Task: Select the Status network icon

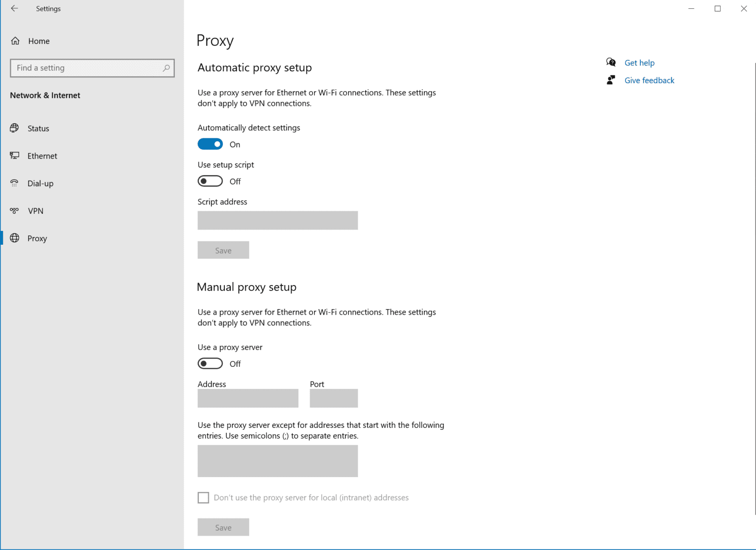Action: (15, 128)
